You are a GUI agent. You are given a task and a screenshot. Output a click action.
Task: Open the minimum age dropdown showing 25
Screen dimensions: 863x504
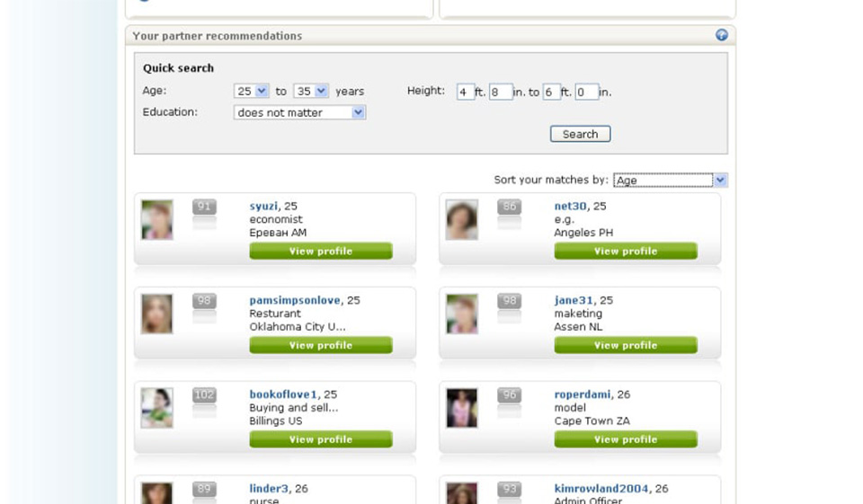pos(252,92)
